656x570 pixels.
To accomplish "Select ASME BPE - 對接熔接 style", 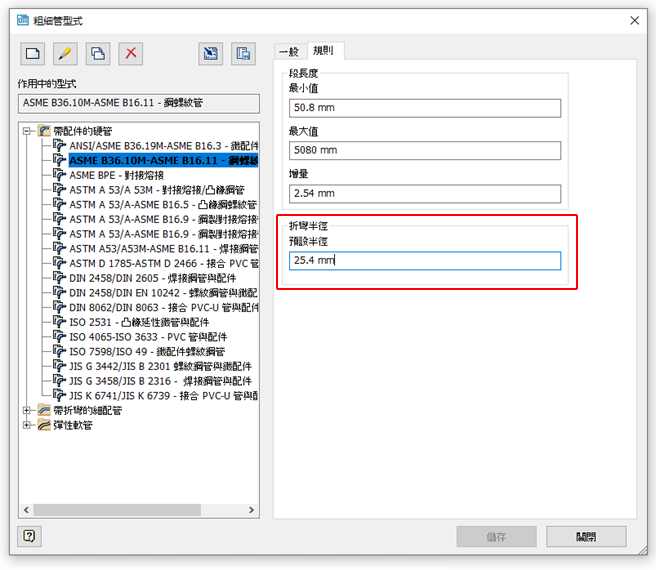I will pyautogui.click(x=116, y=175).
